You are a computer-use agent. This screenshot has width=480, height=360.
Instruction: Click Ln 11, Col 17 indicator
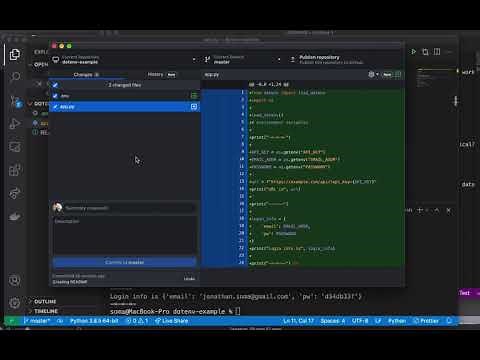tap(298, 321)
